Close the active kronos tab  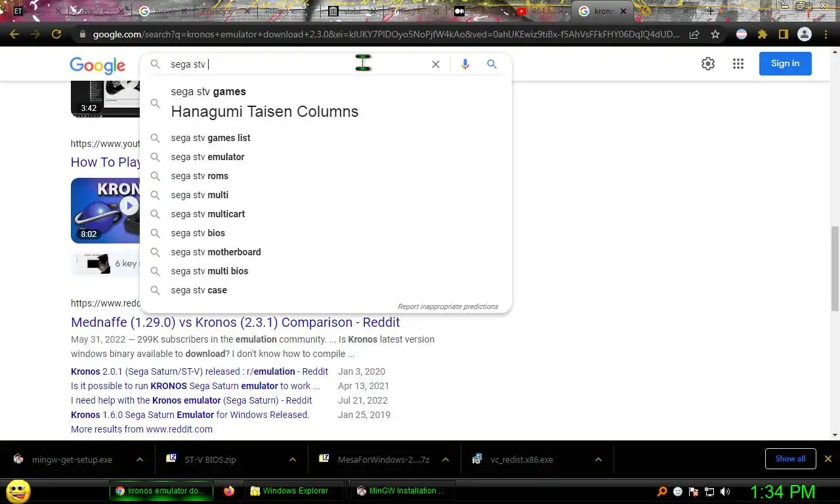tap(623, 11)
